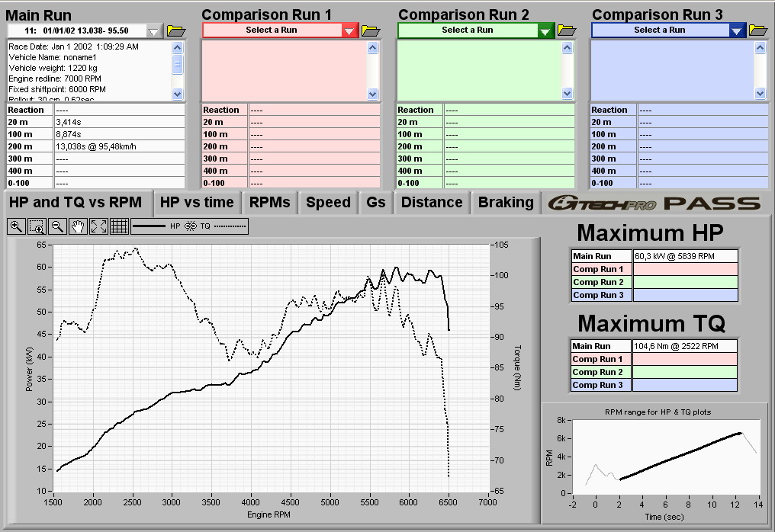This screenshot has width=775, height=532.
Task: Toggle the HP and TQ chain link
Action: tap(191, 226)
